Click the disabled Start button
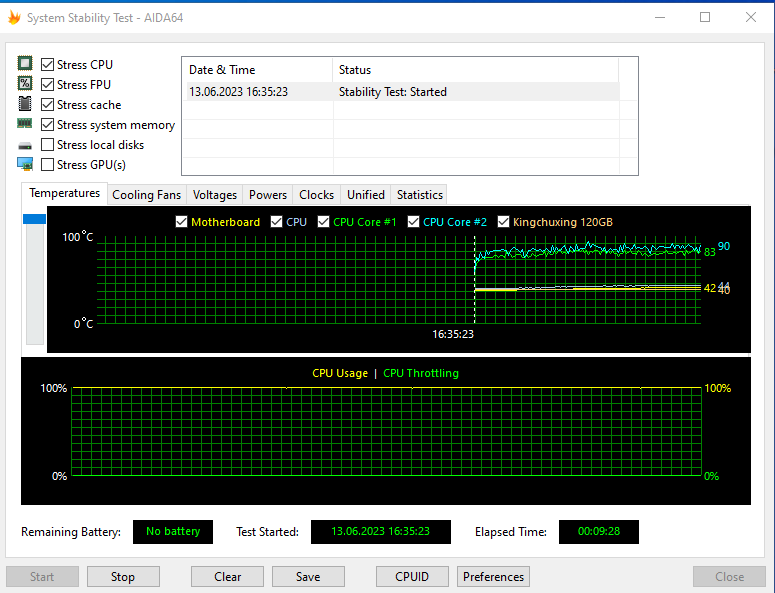Image resolution: width=775 pixels, height=593 pixels. point(42,577)
